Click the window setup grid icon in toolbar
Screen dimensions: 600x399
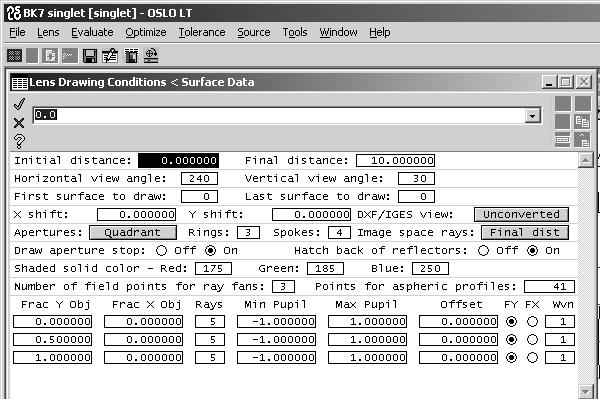[15, 56]
